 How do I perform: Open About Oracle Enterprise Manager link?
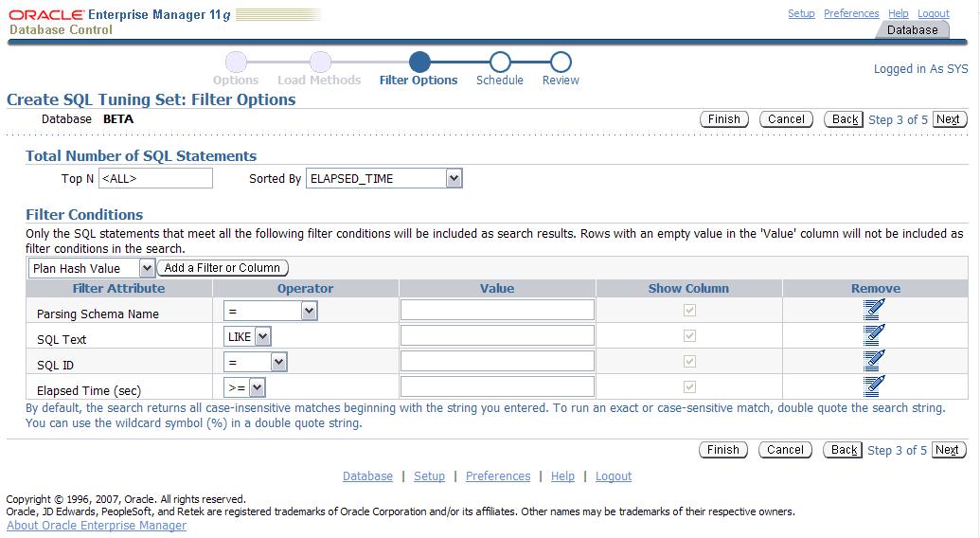97,526
